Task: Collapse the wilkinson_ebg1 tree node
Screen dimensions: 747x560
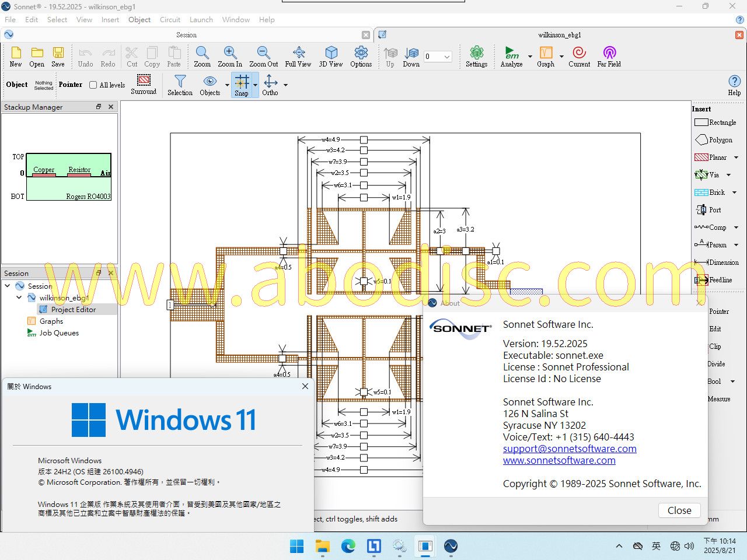Action: coord(19,297)
